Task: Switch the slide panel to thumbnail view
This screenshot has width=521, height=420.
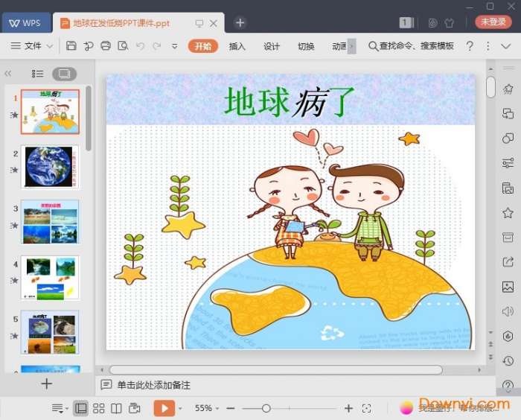Action: tap(65, 74)
